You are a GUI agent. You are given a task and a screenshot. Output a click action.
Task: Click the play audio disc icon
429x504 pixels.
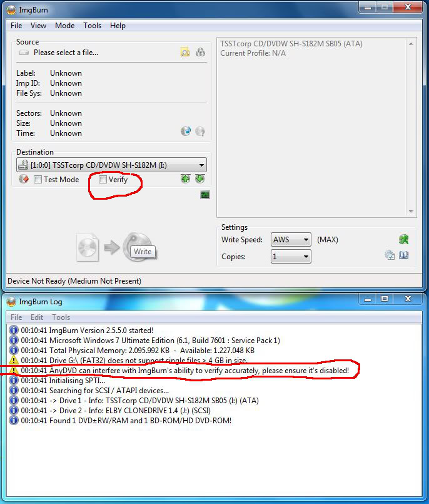(x=186, y=131)
